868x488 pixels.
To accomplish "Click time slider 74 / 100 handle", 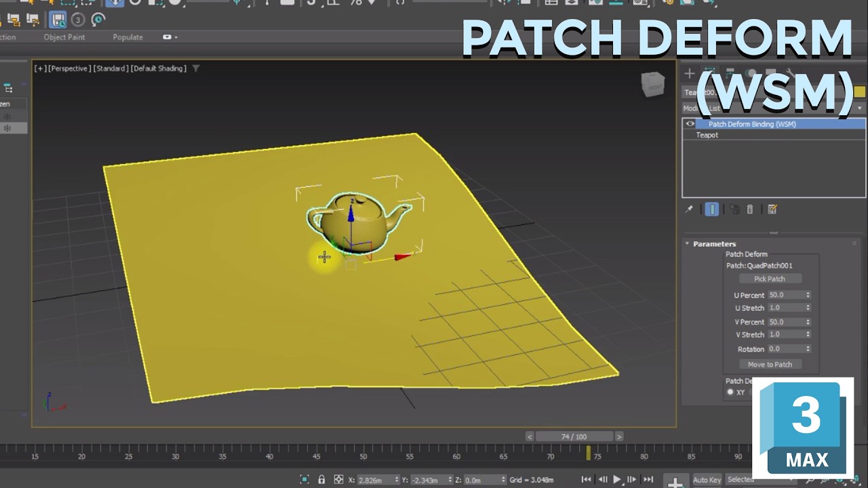I will (574, 437).
